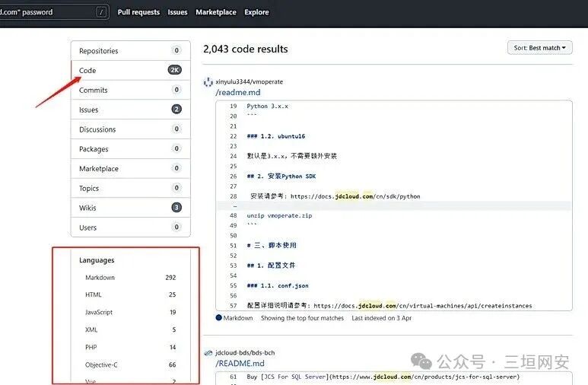Open Explore in top navigation
This screenshot has height=385, width=588.
[x=256, y=12]
